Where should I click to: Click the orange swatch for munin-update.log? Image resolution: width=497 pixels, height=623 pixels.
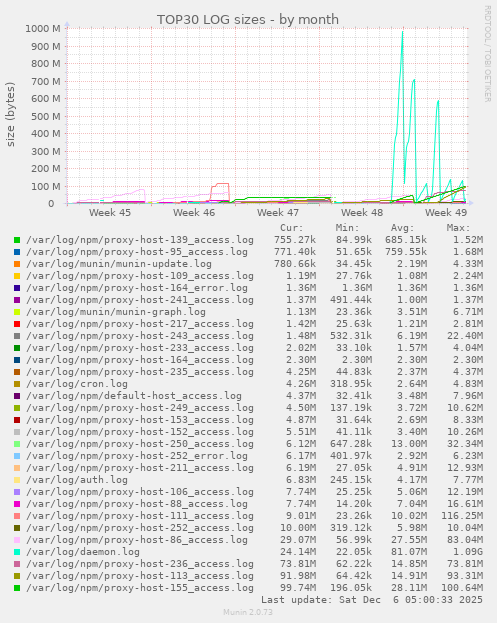pyautogui.click(x=17, y=264)
